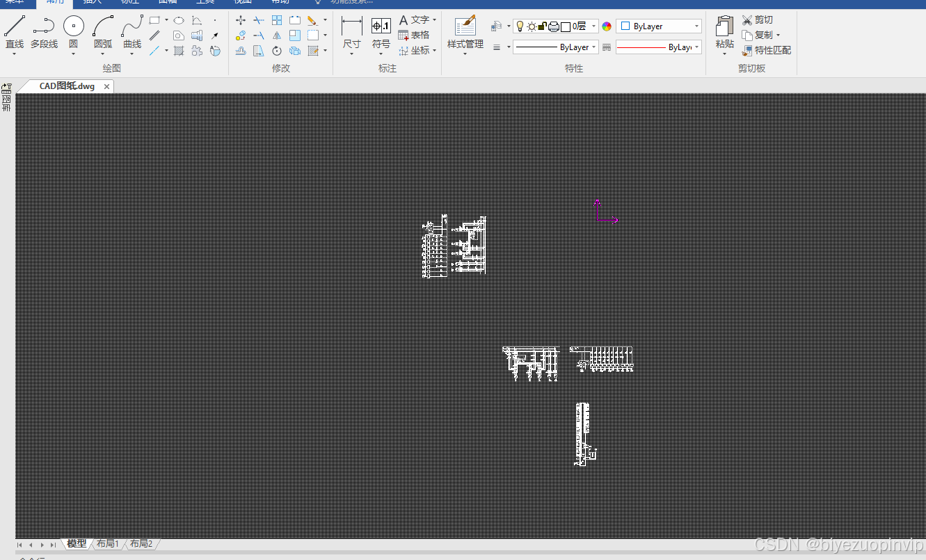Choose the ellipse drawing tool
This screenshot has width=926, height=560.
[179, 20]
